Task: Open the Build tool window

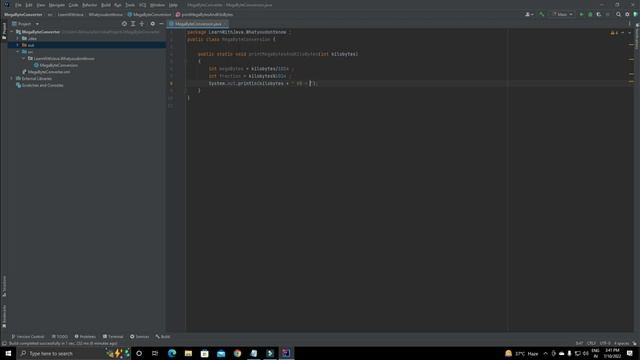Action: [x=162, y=337]
